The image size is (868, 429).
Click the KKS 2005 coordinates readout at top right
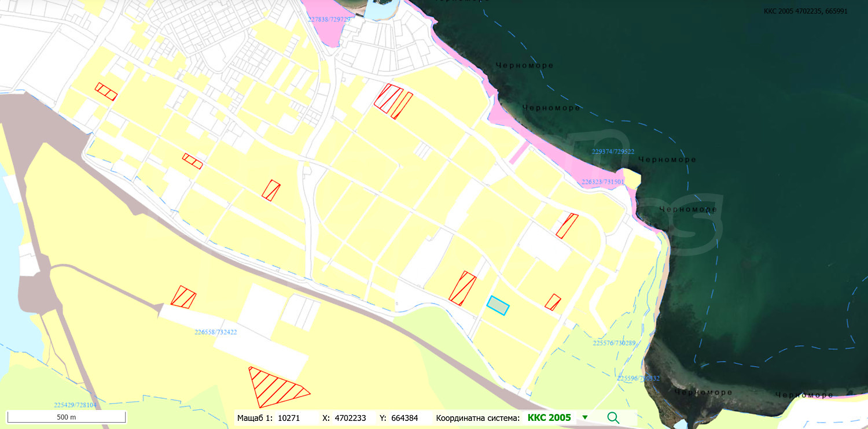click(x=806, y=11)
